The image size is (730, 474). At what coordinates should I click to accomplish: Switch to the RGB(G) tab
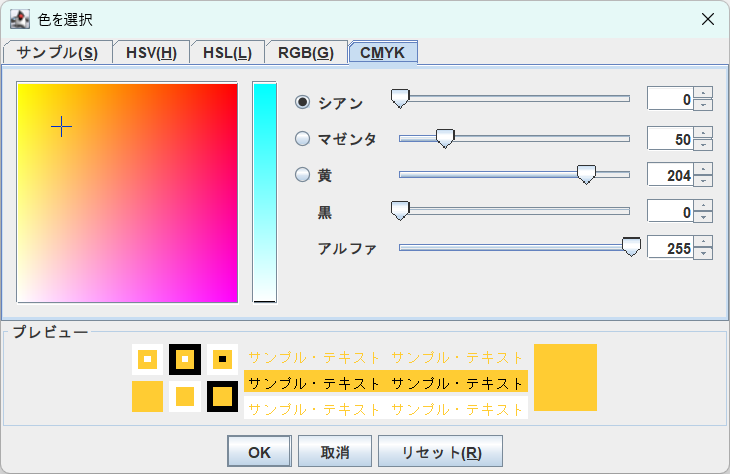pos(306,52)
